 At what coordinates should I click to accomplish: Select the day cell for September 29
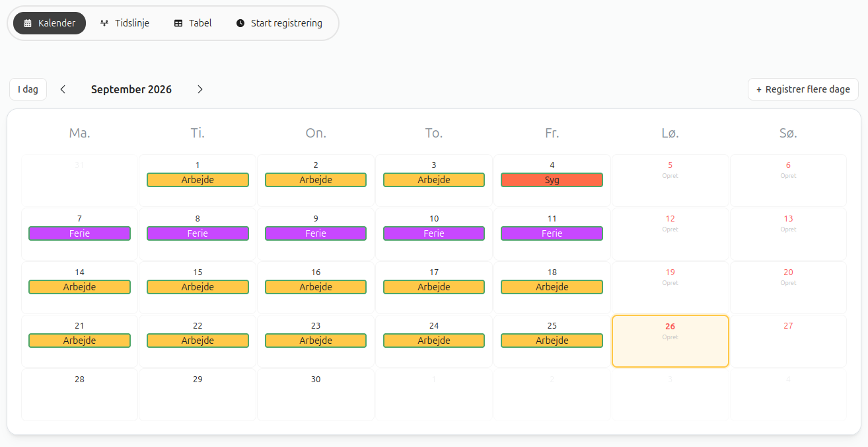click(198, 395)
